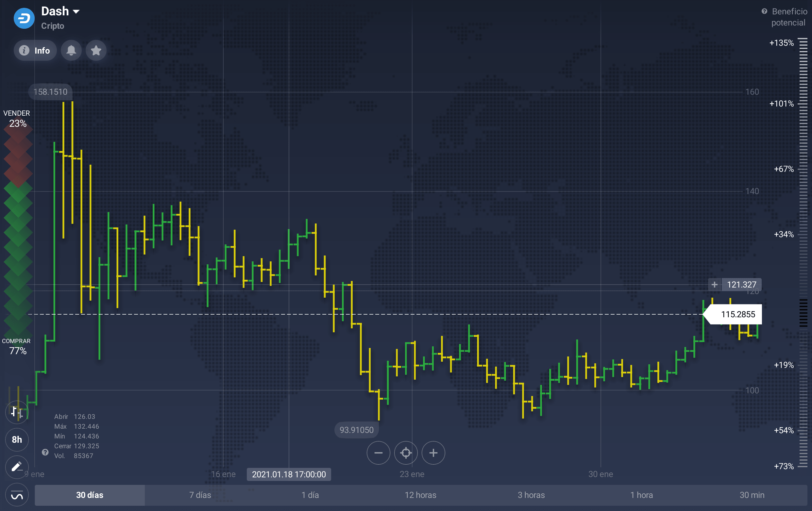Screen dimensions: 812x511
Task: Click the 30 ene date axis label
Action: coord(601,474)
